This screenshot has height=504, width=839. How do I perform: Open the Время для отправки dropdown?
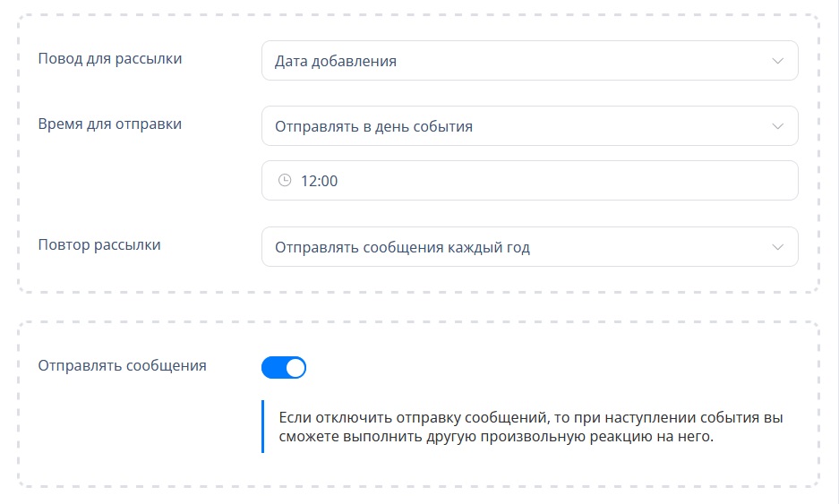click(530, 125)
